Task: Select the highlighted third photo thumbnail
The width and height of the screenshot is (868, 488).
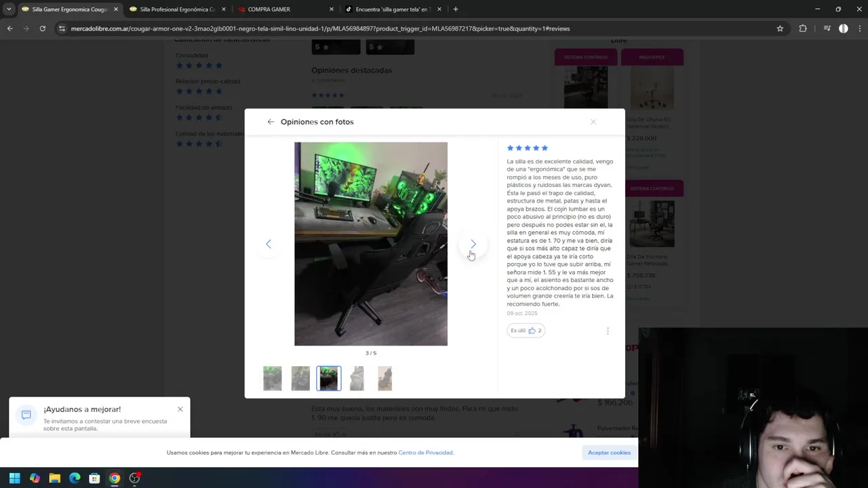Action: [329, 378]
